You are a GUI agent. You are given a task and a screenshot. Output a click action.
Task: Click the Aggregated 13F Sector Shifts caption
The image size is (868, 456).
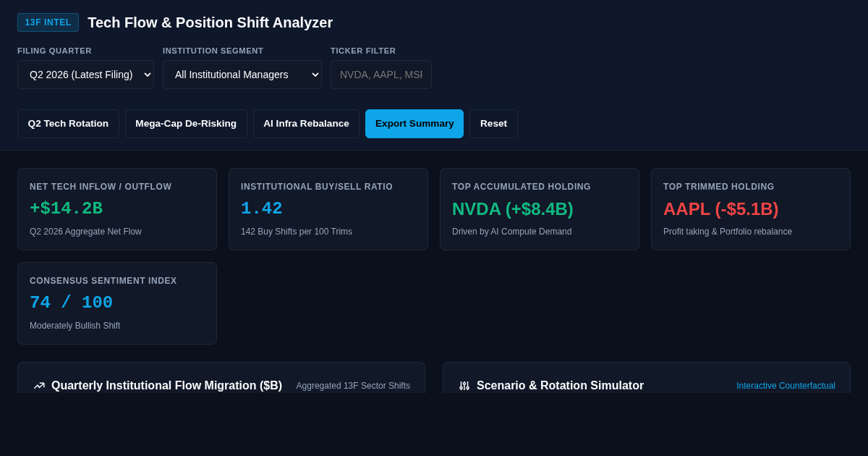point(353,386)
